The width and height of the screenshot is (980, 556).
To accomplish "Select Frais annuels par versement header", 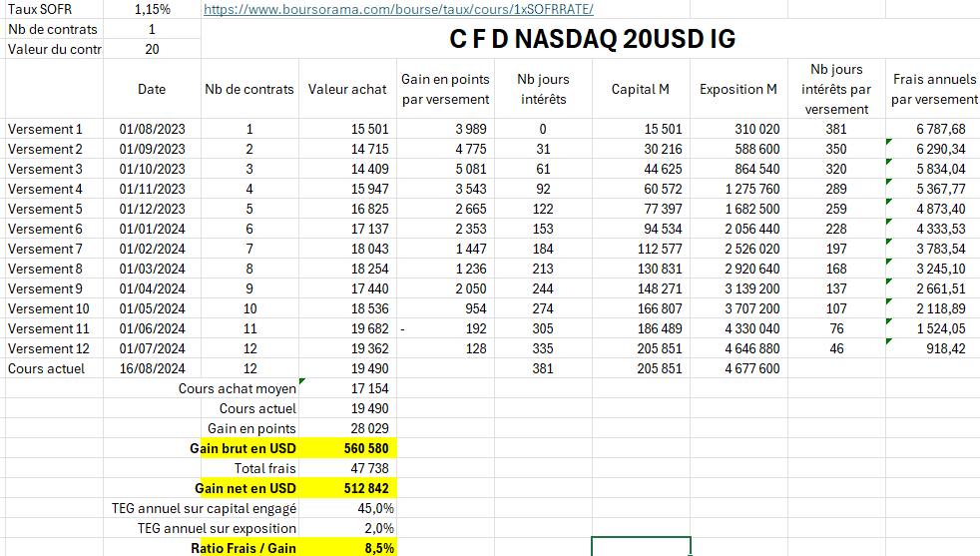I will click(x=933, y=90).
